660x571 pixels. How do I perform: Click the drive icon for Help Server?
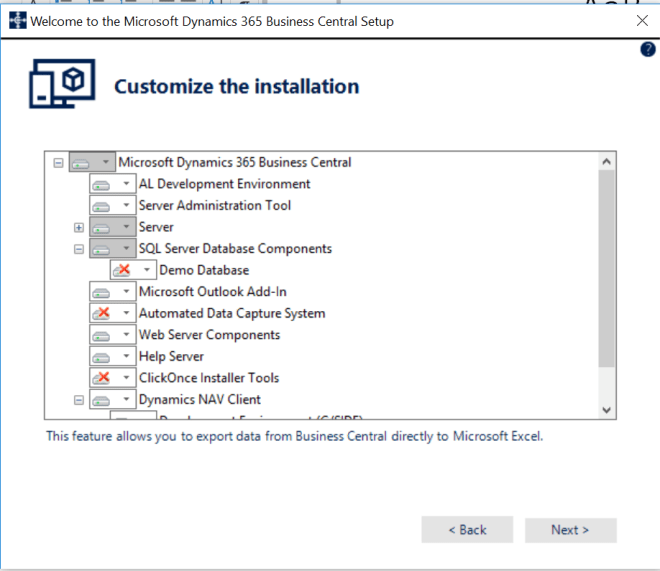point(101,357)
